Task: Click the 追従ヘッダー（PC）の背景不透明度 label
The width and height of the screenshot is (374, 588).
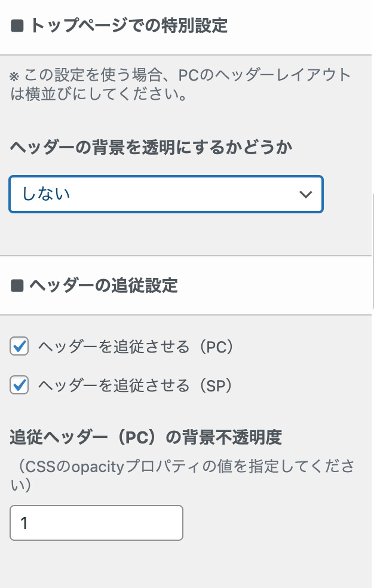Action: tap(145, 437)
